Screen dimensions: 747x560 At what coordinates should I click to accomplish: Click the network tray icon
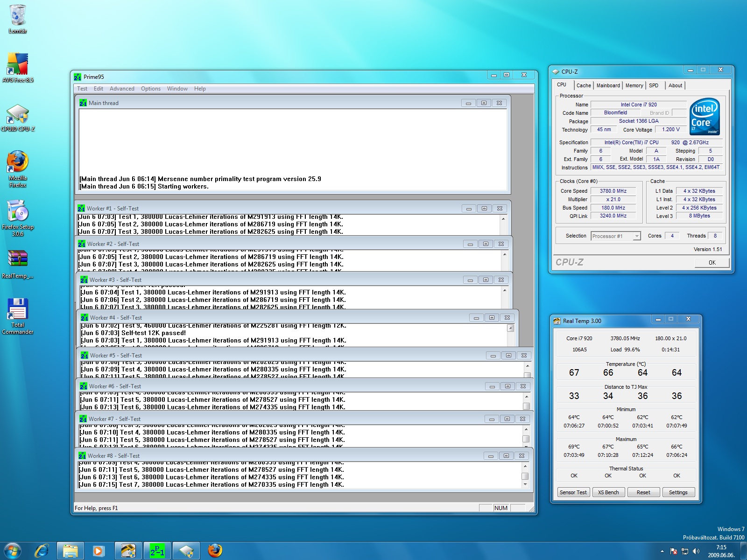coord(685,551)
